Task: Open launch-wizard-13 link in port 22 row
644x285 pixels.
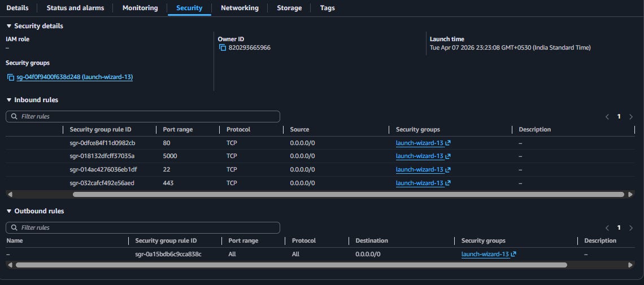Action: [x=419, y=170]
